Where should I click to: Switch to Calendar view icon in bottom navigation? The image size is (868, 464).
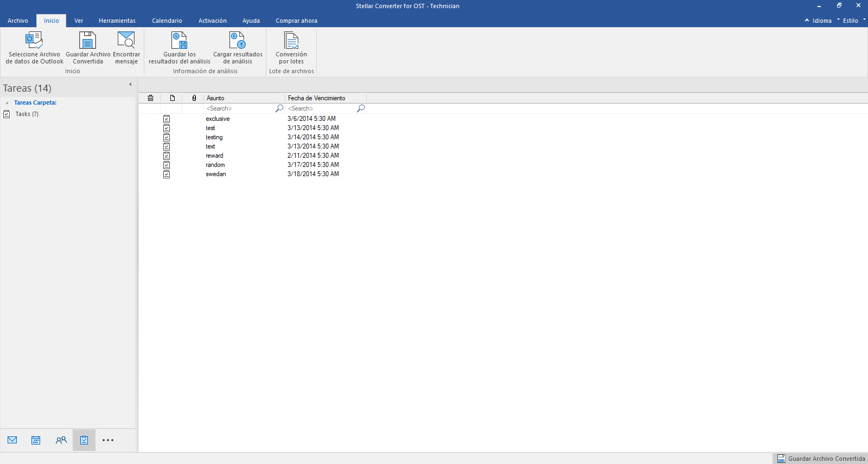36,440
